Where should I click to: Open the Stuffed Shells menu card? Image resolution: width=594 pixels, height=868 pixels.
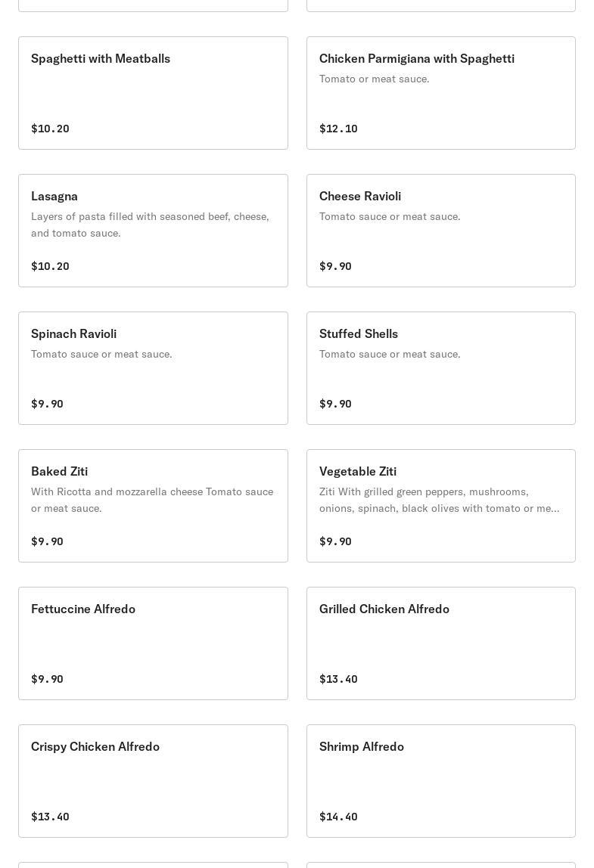tap(440, 368)
